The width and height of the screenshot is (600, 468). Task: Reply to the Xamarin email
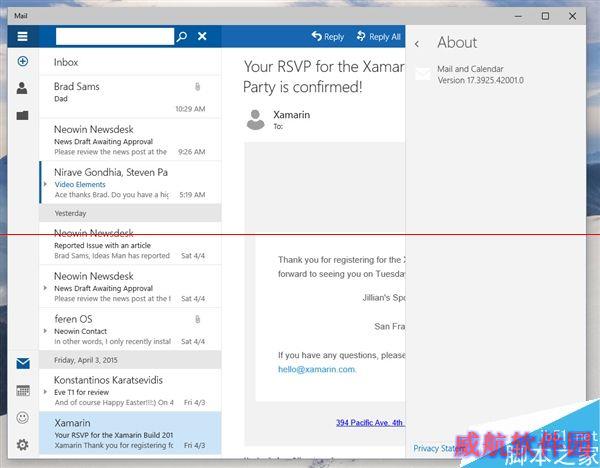pyautogui.click(x=328, y=37)
